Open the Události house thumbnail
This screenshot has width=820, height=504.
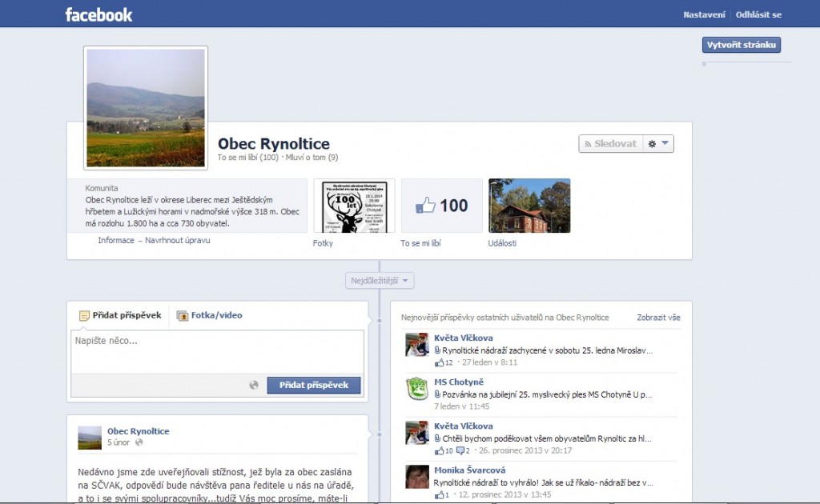tap(529, 206)
